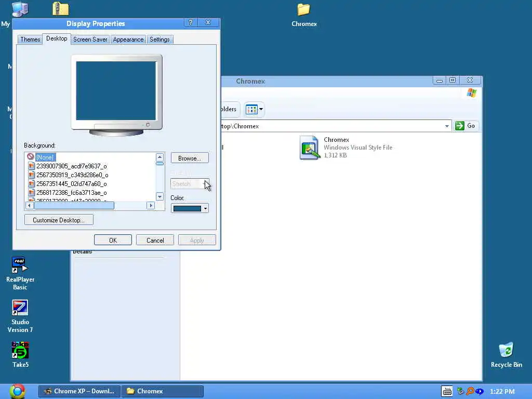Viewport: 532px width, 399px height.
Task: Click the horizontal scrollbar thumb in background list
Action: coord(74,205)
